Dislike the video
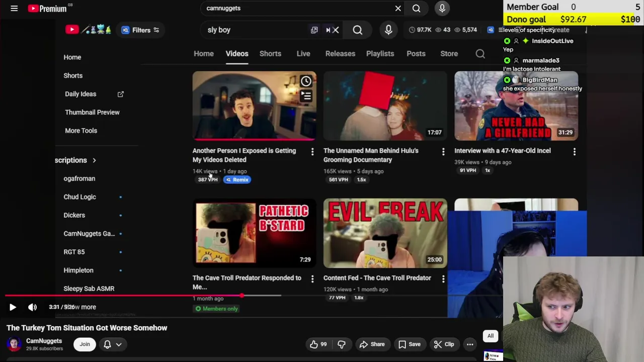This screenshot has width=644, height=362. coord(341,344)
